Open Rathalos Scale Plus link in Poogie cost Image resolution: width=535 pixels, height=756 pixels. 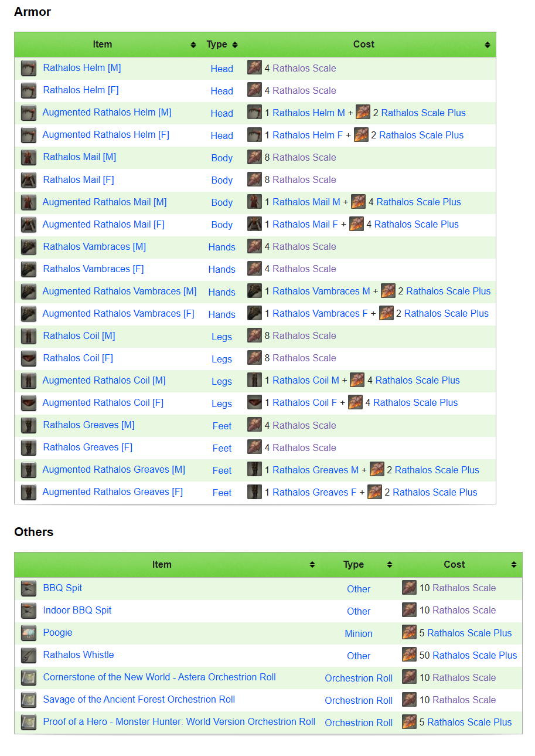tap(469, 633)
